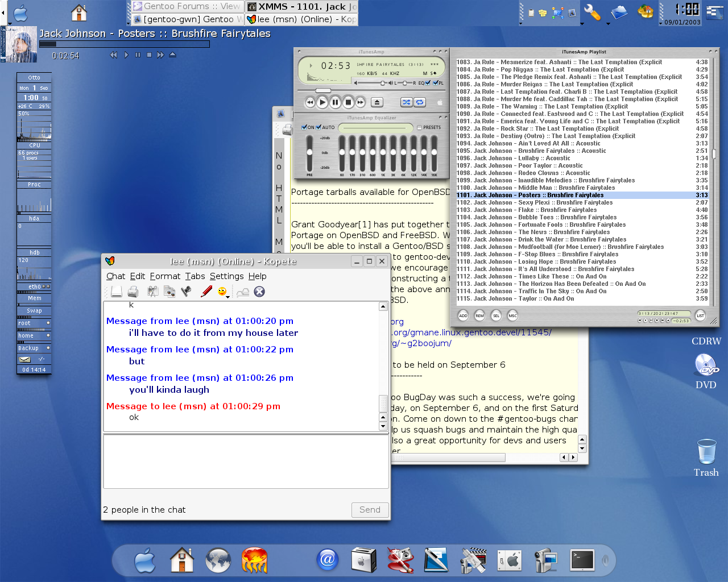This screenshot has width=728, height=582.
Task: Click the wrench tools icon in top panel
Action: (x=592, y=12)
